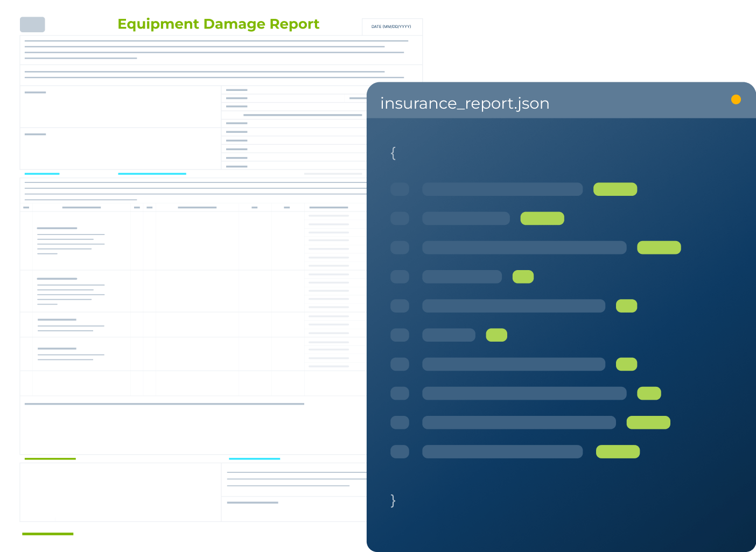Select the green value pill in ninth JSON row

(648, 422)
